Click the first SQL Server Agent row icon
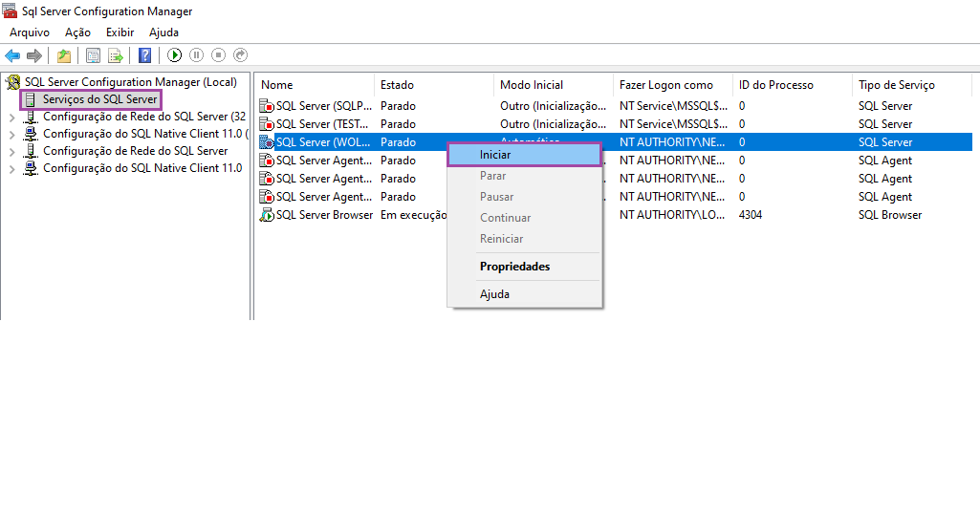 pos(267,161)
